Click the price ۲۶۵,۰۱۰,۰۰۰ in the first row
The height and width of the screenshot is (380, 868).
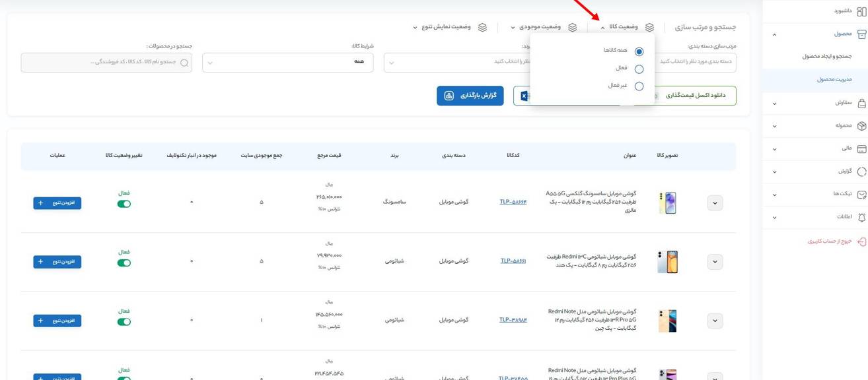(x=330, y=197)
